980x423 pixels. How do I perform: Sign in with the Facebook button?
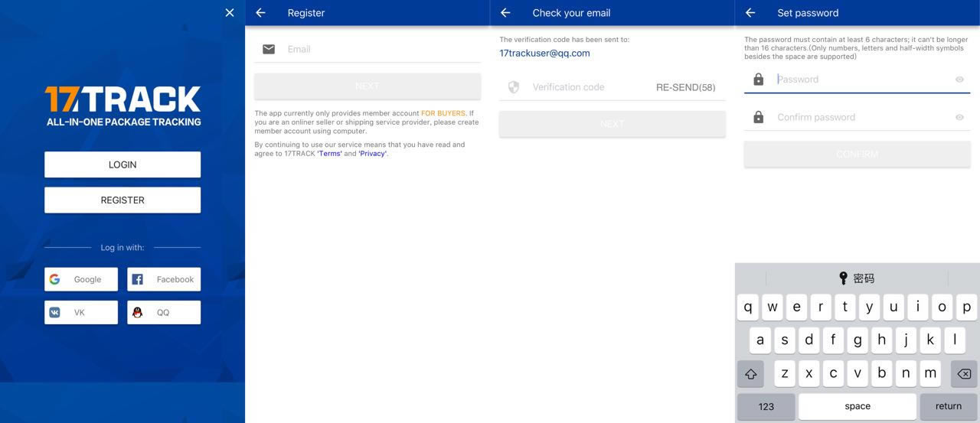[164, 279]
